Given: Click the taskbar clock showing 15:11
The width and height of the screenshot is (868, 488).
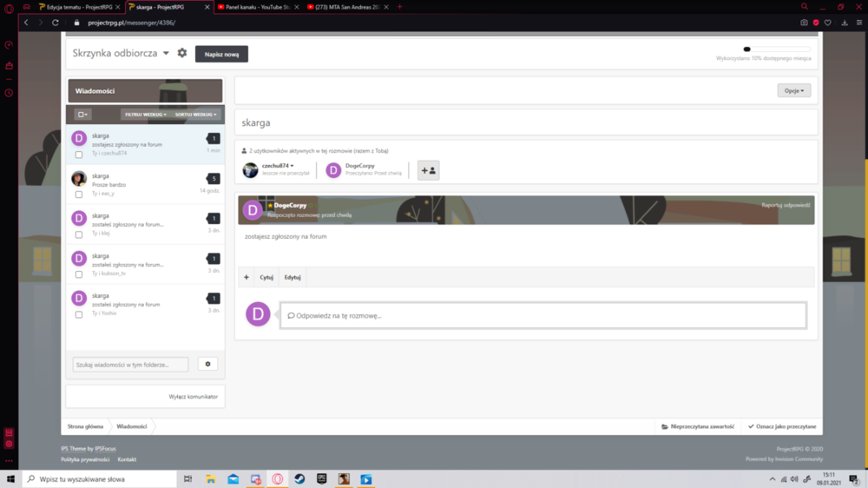Looking at the screenshot, I should [829, 479].
